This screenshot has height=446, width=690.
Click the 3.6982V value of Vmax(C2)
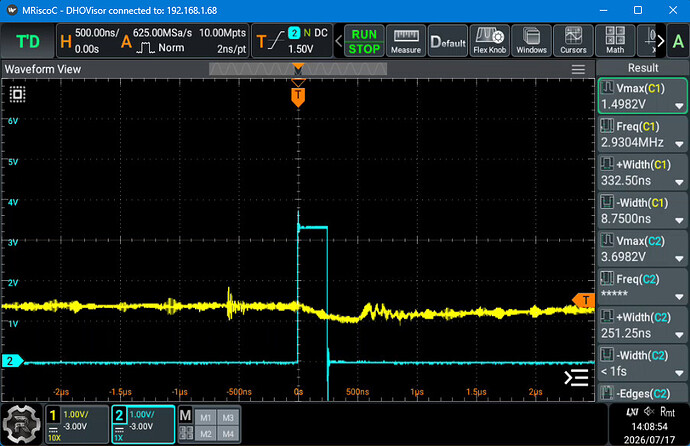click(x=624, y=257)
